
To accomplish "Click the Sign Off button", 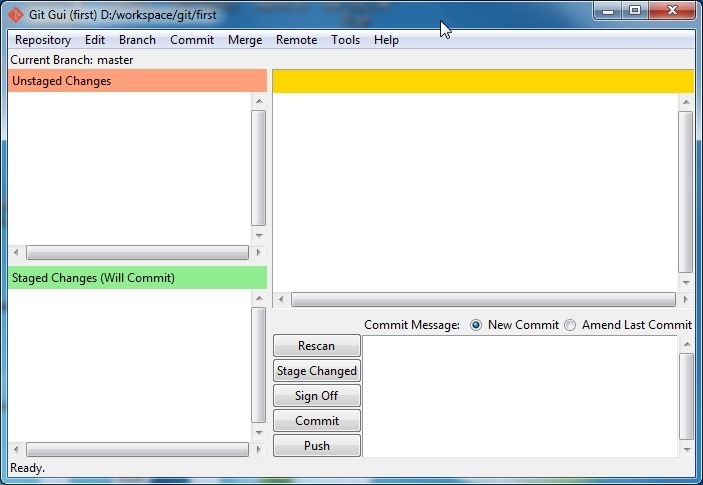I will pyautogui.click(x=317, y=396).
